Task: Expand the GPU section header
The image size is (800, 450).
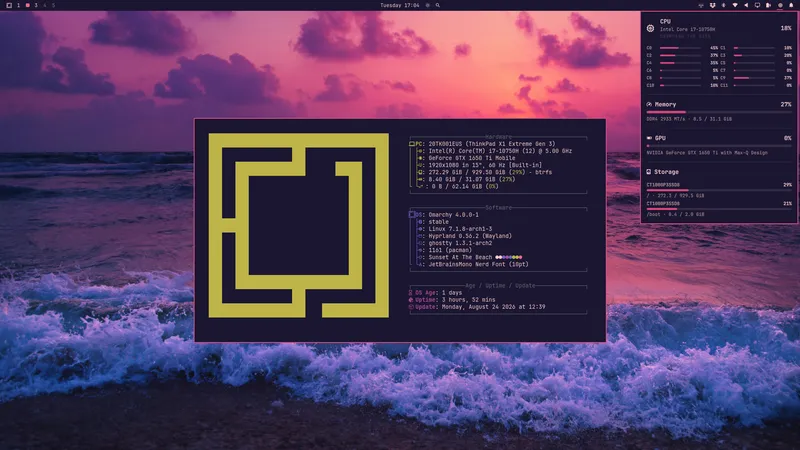Action: tap(719, 138)
